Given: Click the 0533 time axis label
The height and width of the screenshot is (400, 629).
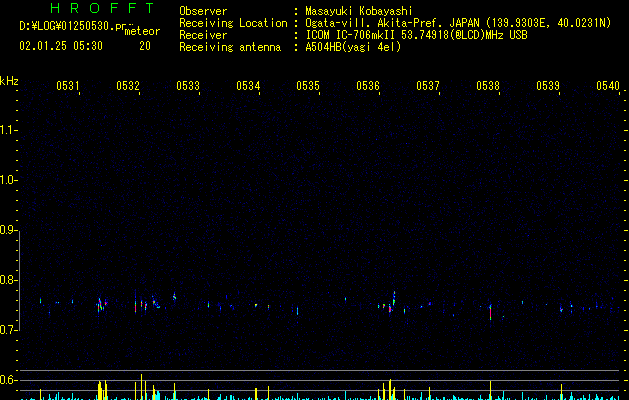Looking at the screenshot, I should click(188, 86).
